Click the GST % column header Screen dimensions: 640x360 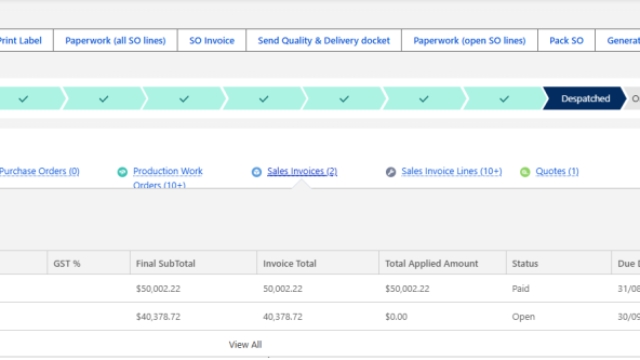89,263
